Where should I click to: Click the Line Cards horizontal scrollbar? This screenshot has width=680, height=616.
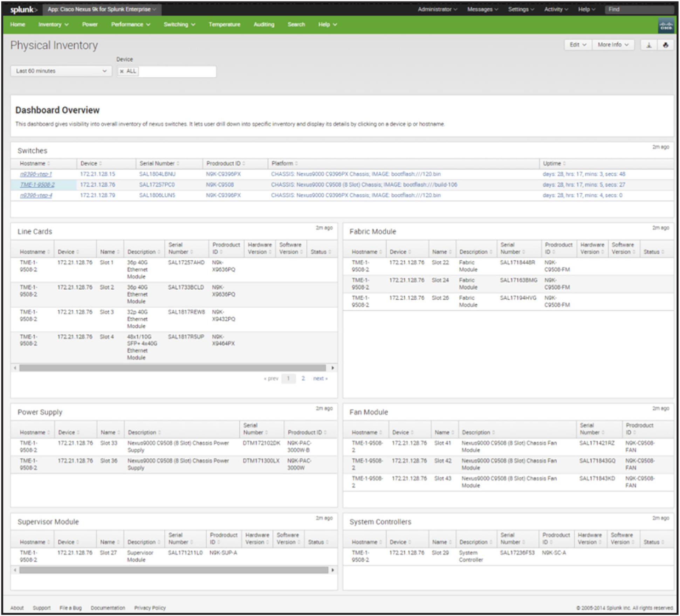coord(172,368)
